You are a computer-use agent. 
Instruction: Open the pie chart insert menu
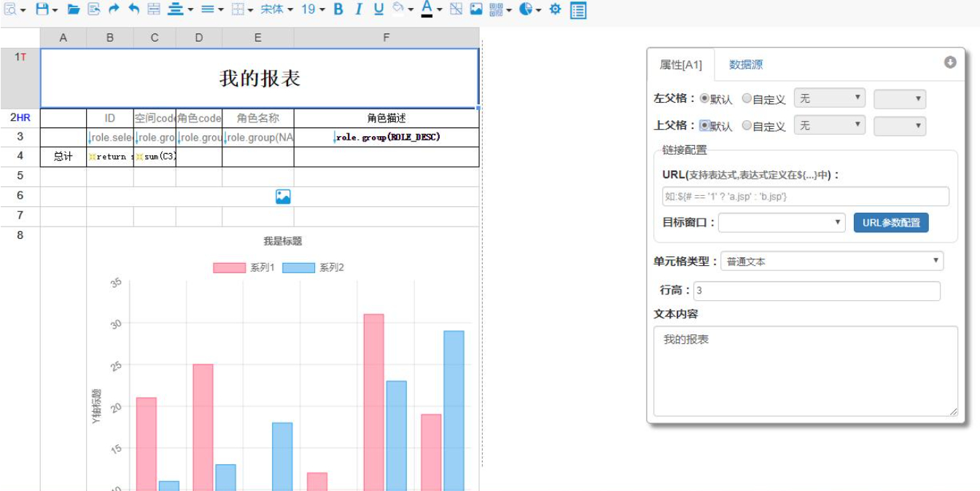click(x=530, y=9)
